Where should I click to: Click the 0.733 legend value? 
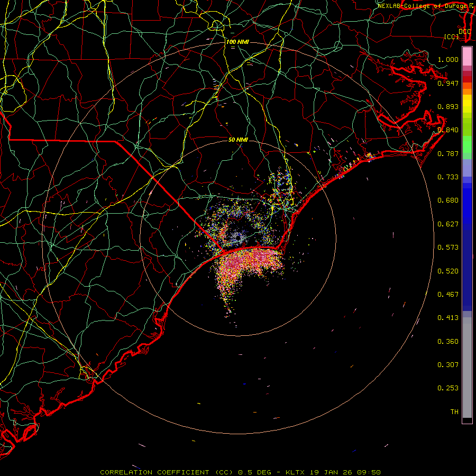tap(448, 177)
